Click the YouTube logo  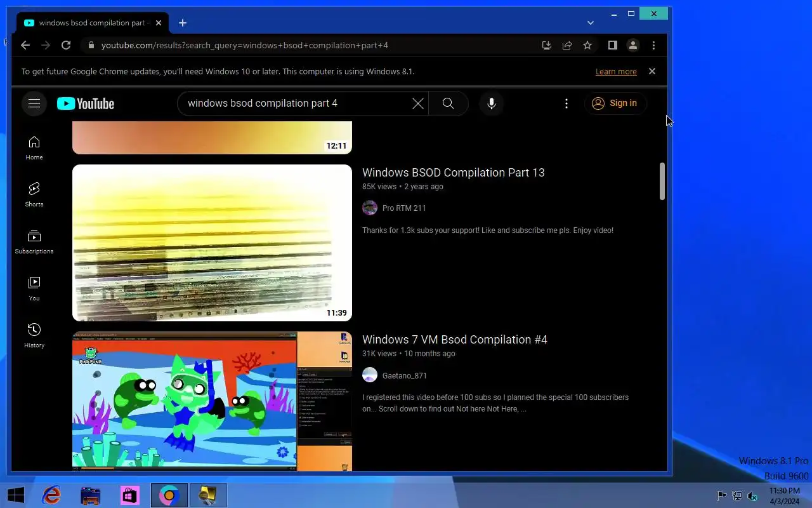coord(86,104)
